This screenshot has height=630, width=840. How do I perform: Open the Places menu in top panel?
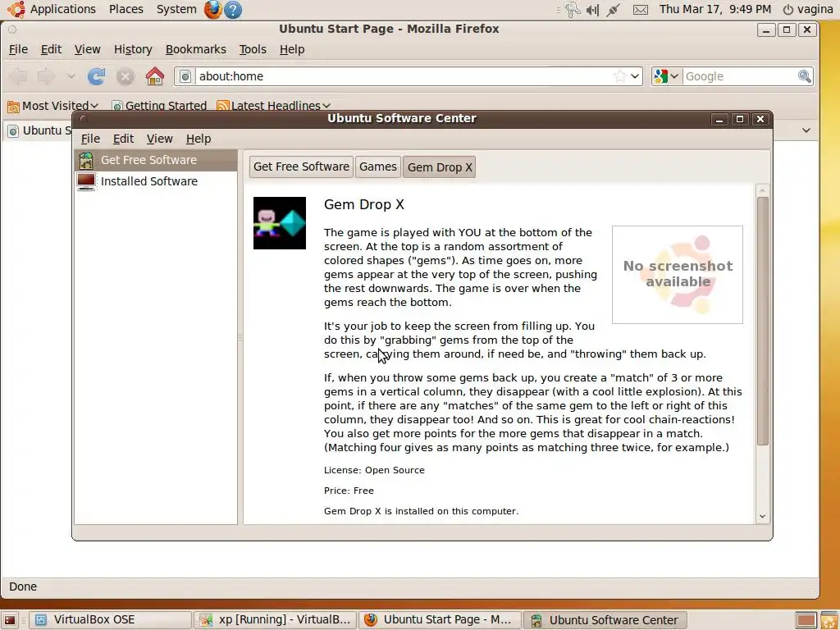[x=126, y=9]
